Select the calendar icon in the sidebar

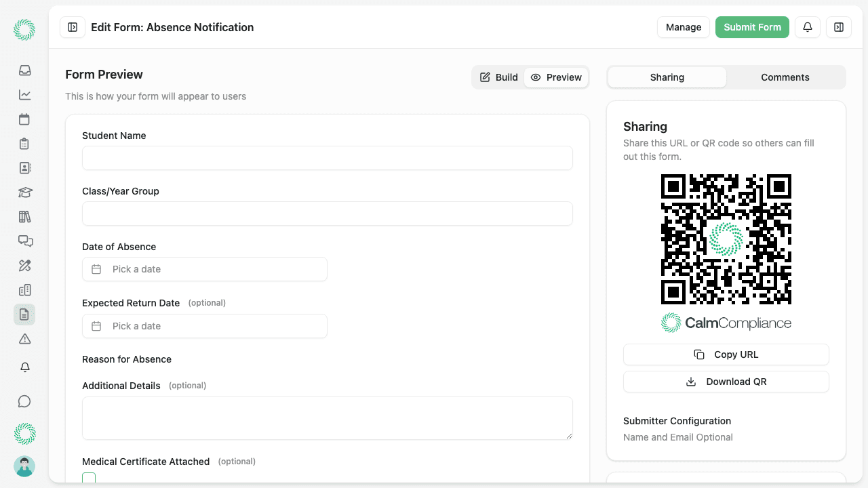click(x=24, y=119)
